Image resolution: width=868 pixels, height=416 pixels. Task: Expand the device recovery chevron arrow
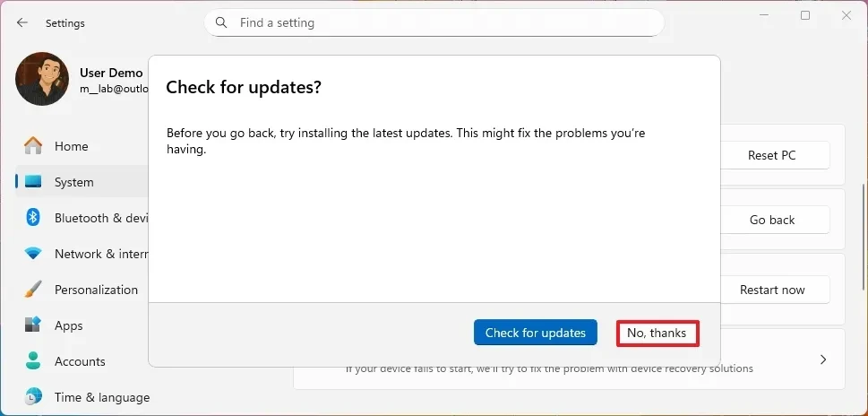822,360
